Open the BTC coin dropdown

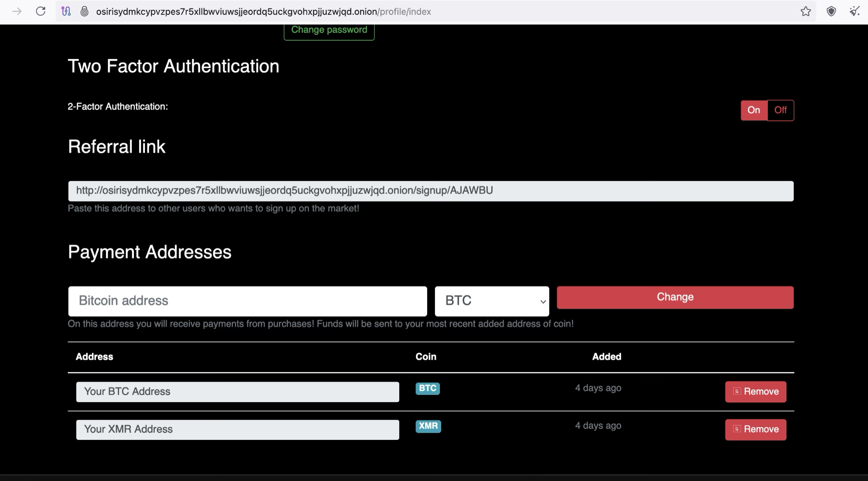point(492,301)
